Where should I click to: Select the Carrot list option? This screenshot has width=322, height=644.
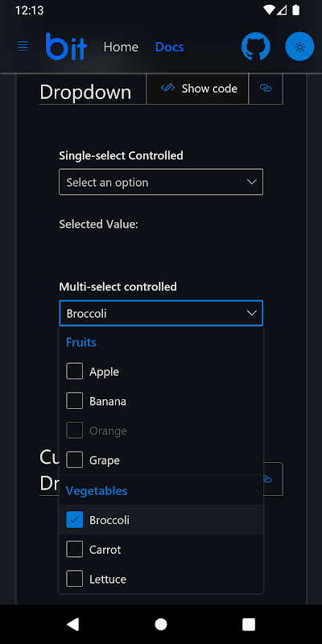(x=161, y=550)
